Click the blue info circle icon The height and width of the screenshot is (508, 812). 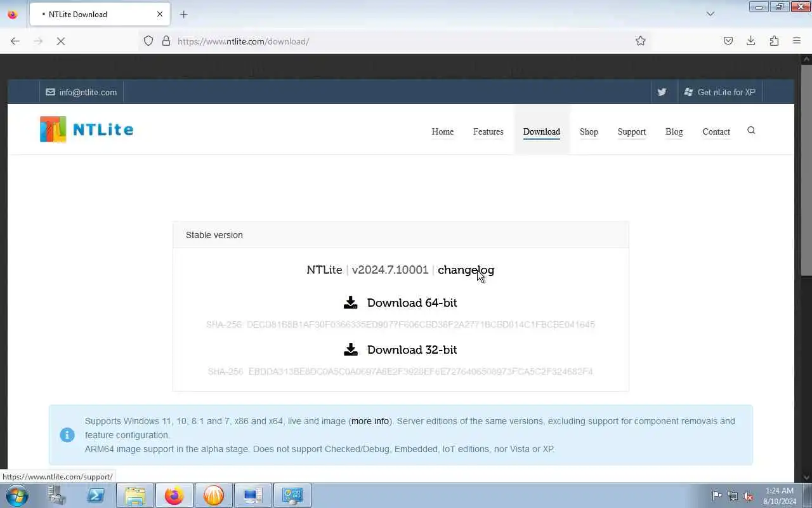click(67, 435)
